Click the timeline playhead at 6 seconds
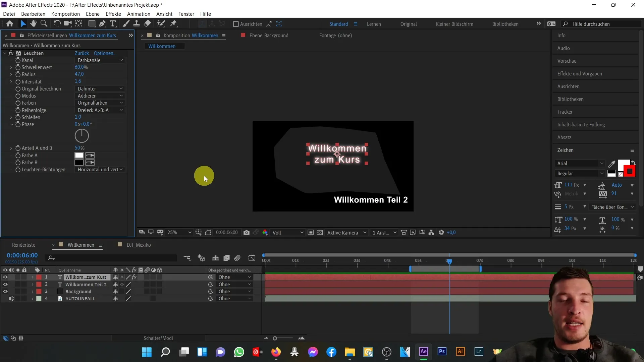The width and height of the screenshot is (644, 362). tap(449, 260)
